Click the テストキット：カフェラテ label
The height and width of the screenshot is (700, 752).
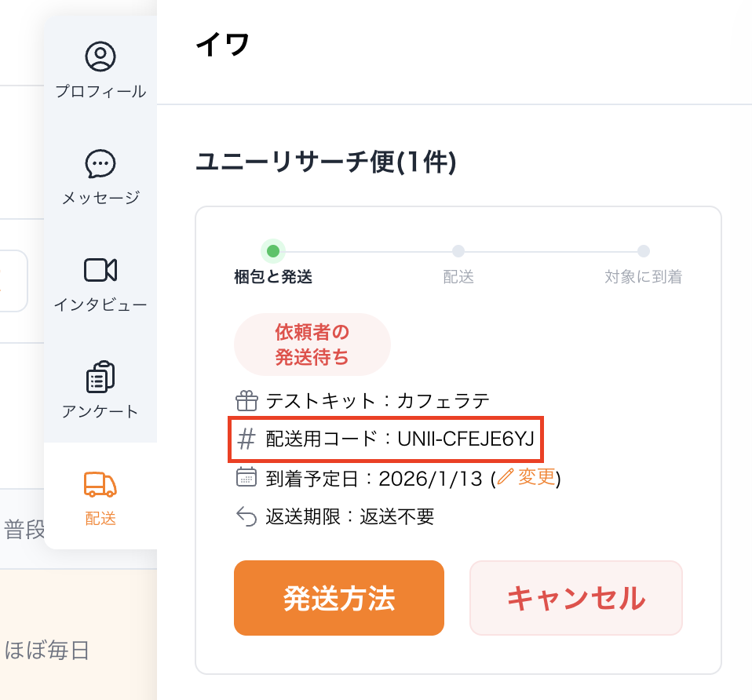tap(378, 401)
